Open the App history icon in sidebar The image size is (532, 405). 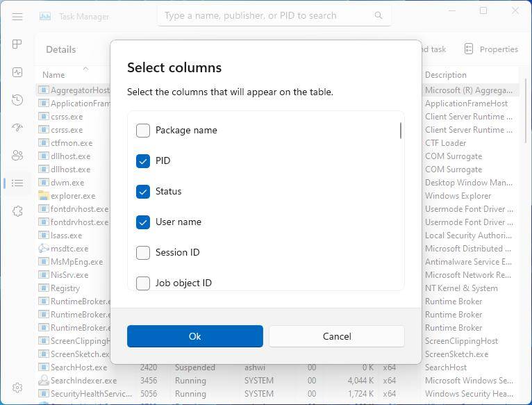[17, 100]
